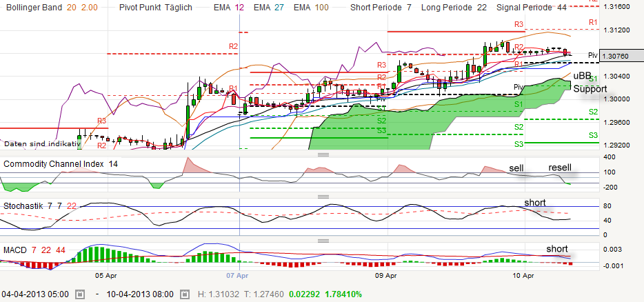Click the percent change 1.78410%
The width and height of the screenshot is (644, 302).
point(343,294)
